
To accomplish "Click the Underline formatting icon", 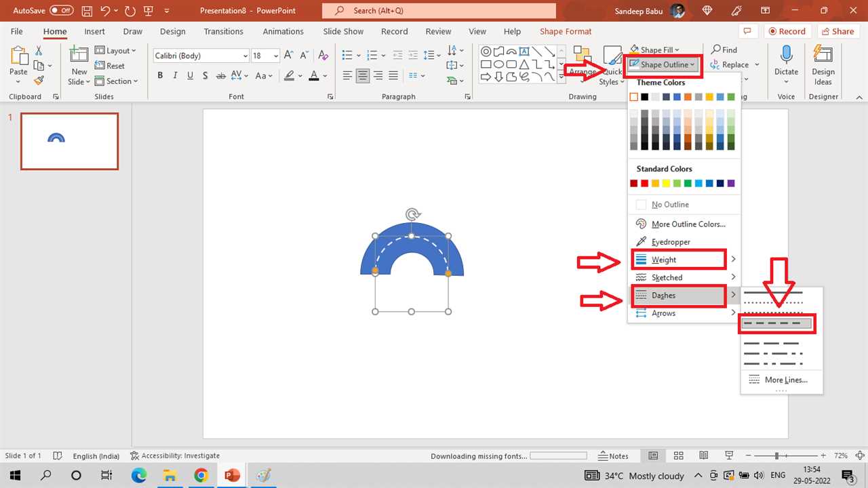I will click(x=190, y=76).
